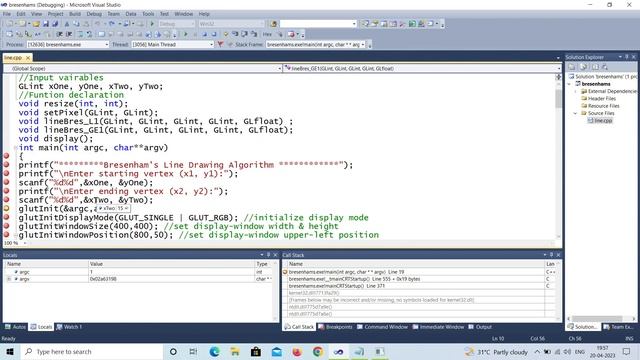Close the Call Stack panel

tap(558, 255)
